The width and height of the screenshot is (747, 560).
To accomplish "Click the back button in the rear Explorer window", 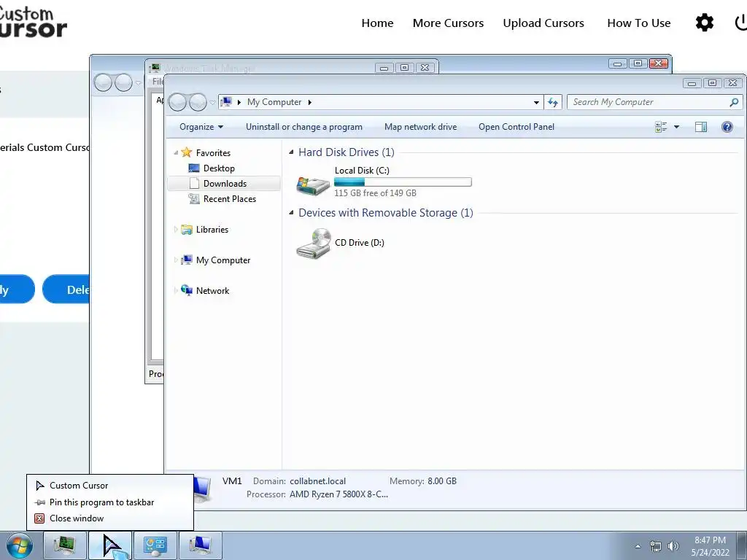I will click(x=103, y=83).
